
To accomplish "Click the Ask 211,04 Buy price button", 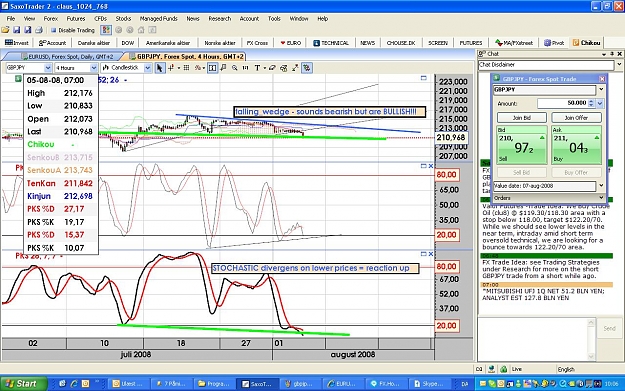I will tap(576, 145).
